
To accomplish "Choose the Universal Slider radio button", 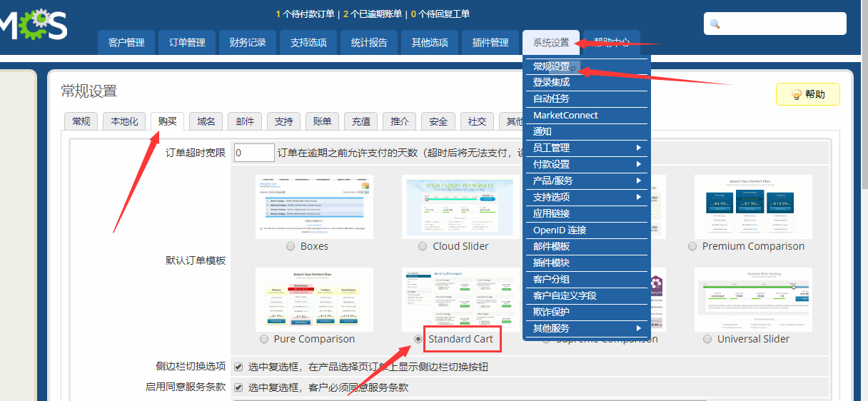I will [707, 339].
